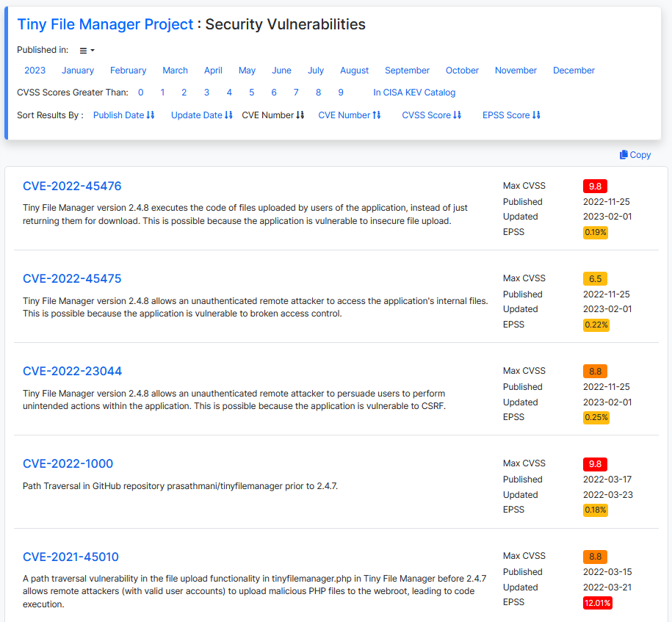Sort results by EPSS Score descending
This screenshot has width=672, height=622.
point(511,115)
